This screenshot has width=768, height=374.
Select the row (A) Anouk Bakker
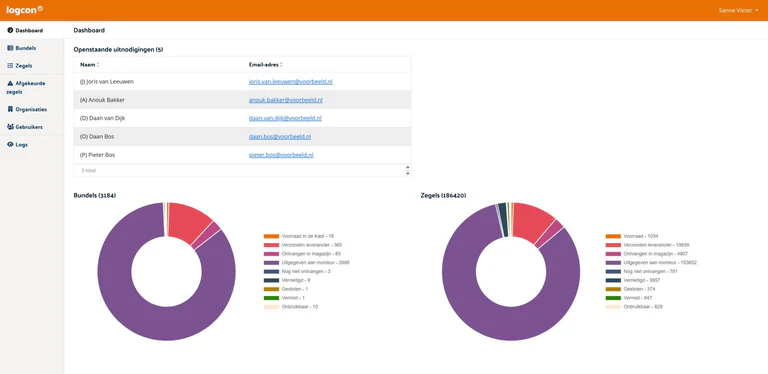click(x=242, y=100)
